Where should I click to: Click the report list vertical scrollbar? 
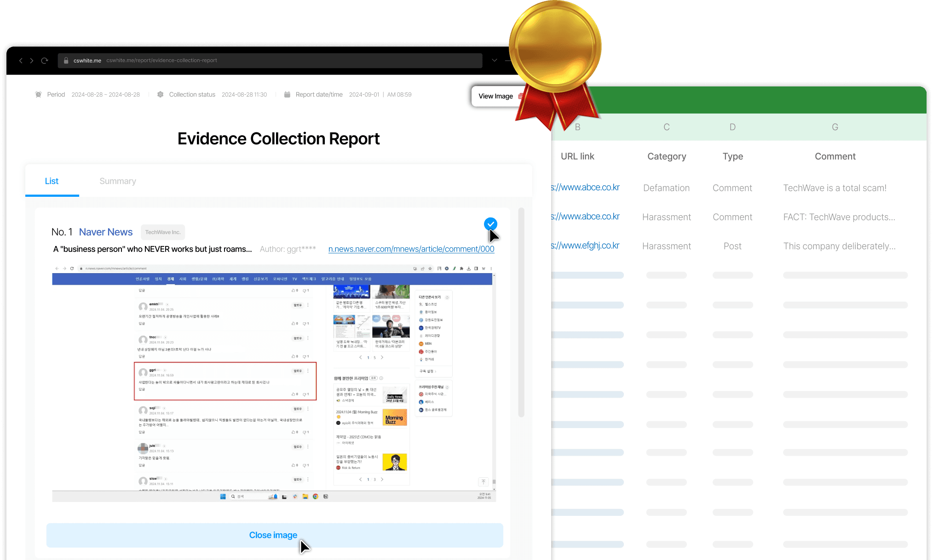(521, 313)
